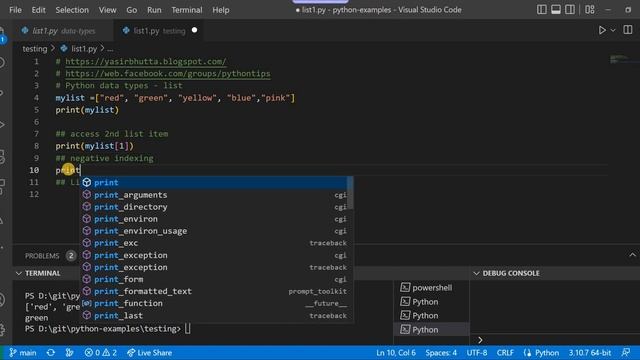Open the Run menu
The width and height of the screenshot is (640, 360).
[x=154, y=10]
